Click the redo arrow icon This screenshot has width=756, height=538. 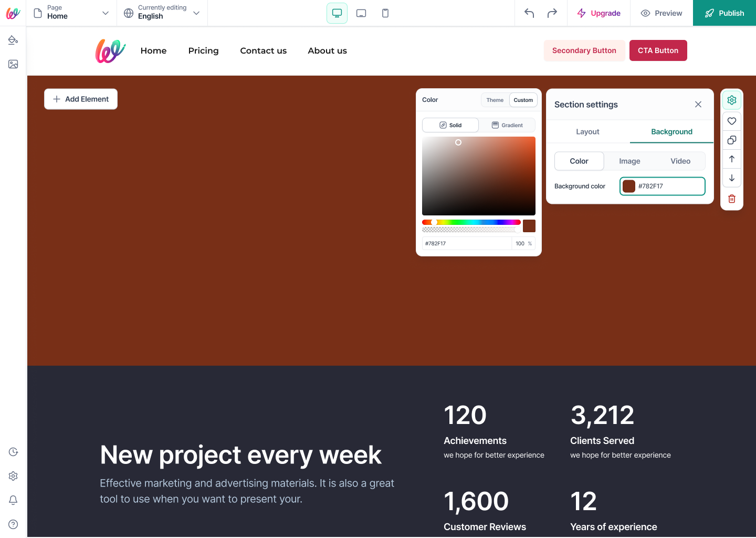[x=552, y=13]
